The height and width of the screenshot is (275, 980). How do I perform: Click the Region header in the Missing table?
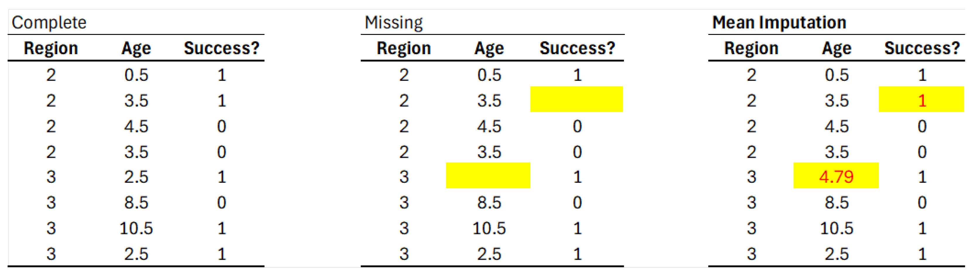coord(404,48)
